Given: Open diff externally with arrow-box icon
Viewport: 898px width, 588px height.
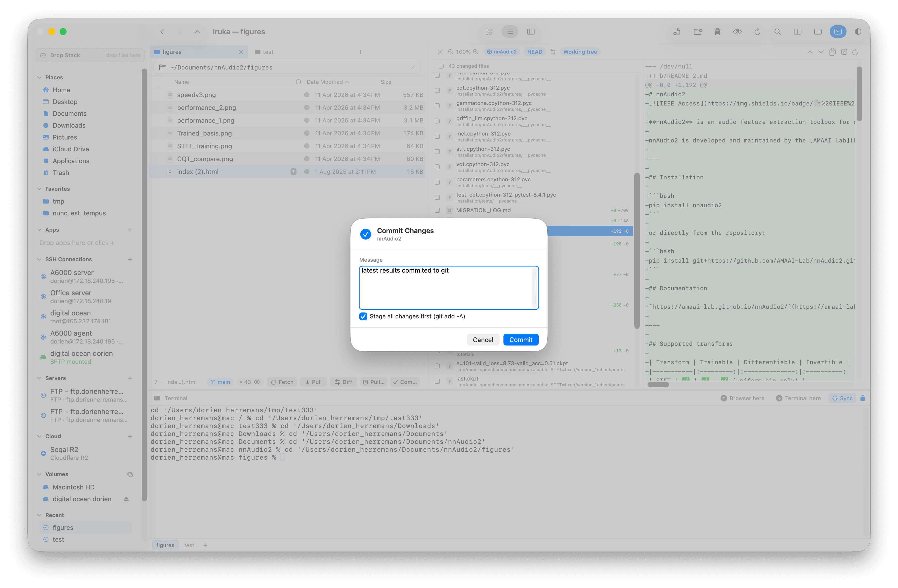Looking at the screenshot, I should point(844,52).
